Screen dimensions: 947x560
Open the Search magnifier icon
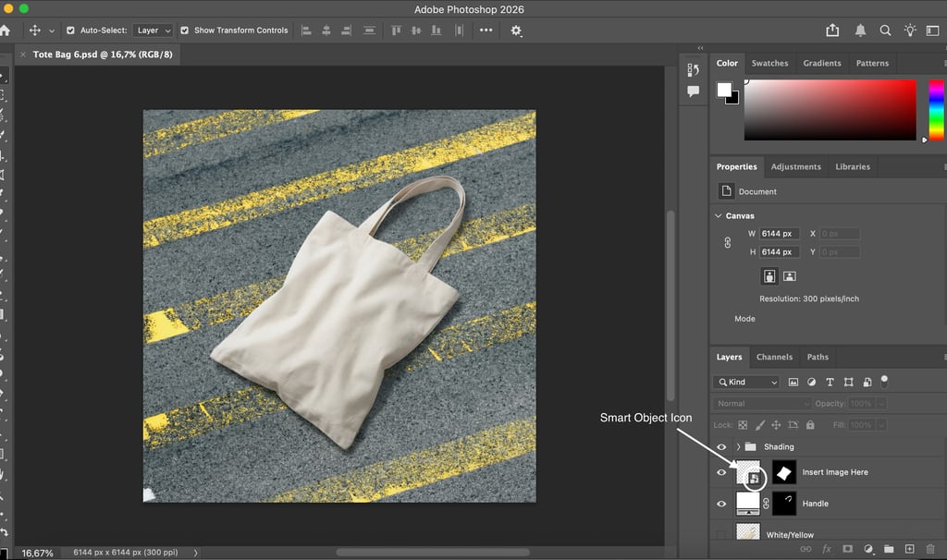[x=885, y=30]
